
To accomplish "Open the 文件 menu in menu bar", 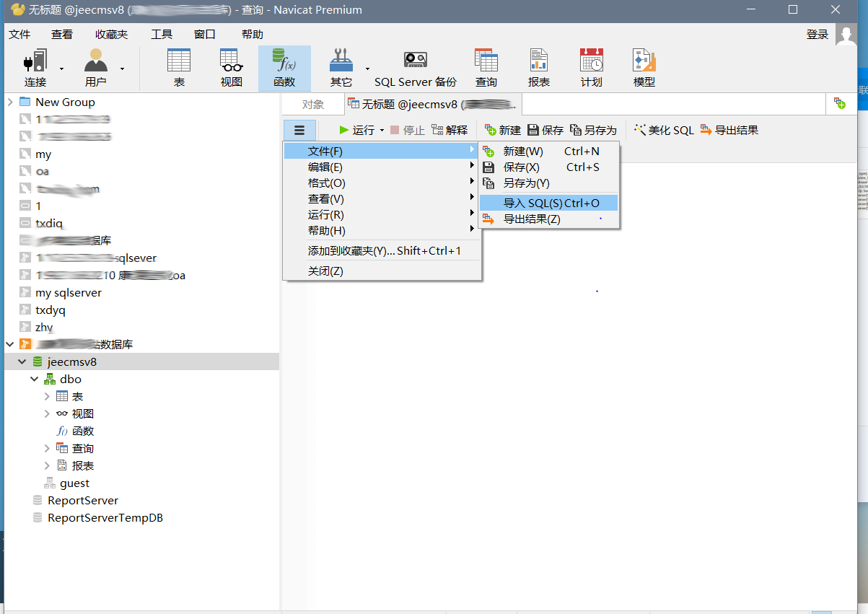I will 19,34.
